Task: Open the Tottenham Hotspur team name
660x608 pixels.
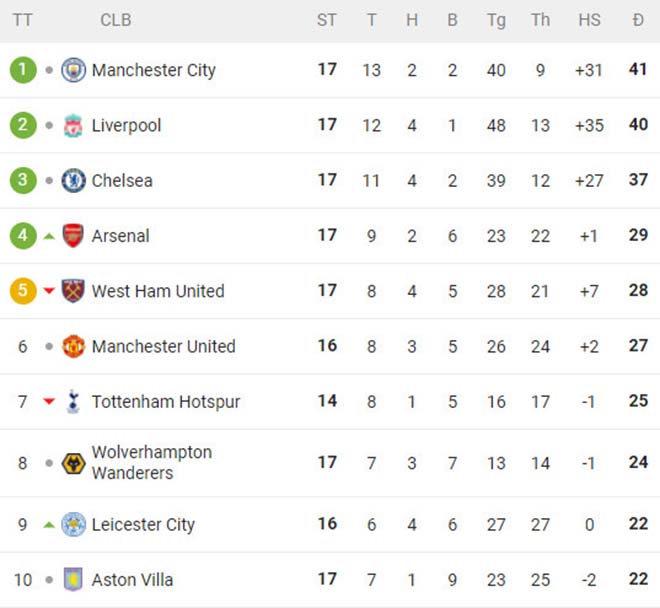Action: click(x=166, y=402)
